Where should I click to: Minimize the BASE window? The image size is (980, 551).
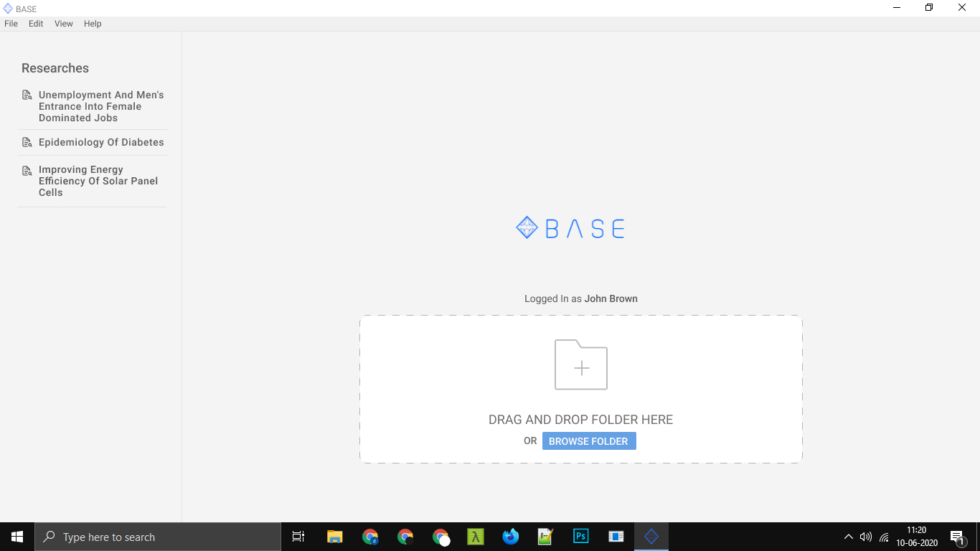(897, 8)
